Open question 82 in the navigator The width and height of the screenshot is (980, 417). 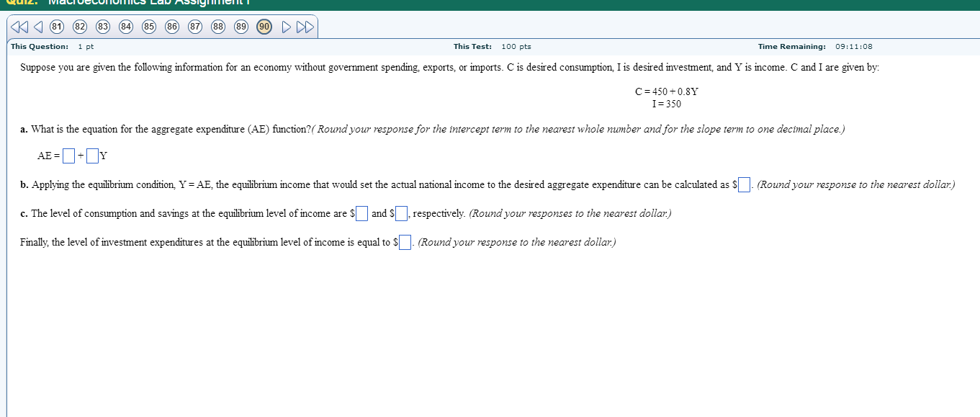78,26
